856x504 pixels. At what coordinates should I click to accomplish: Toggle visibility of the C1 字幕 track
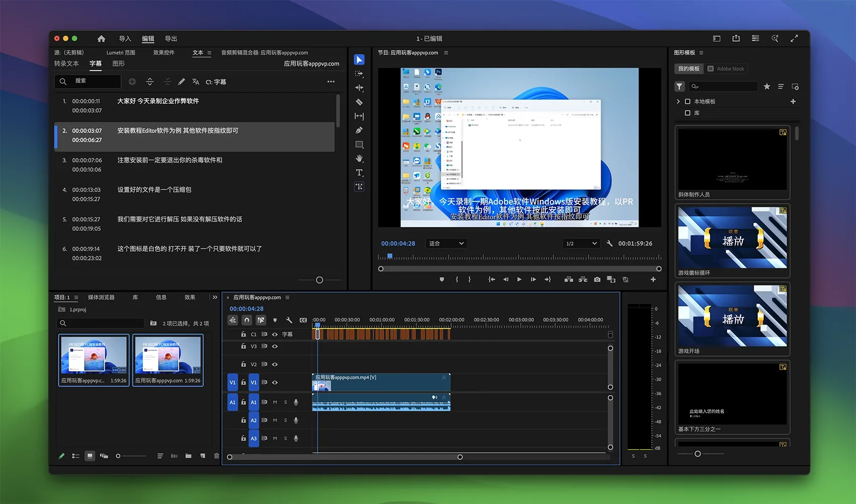(275, 334)
